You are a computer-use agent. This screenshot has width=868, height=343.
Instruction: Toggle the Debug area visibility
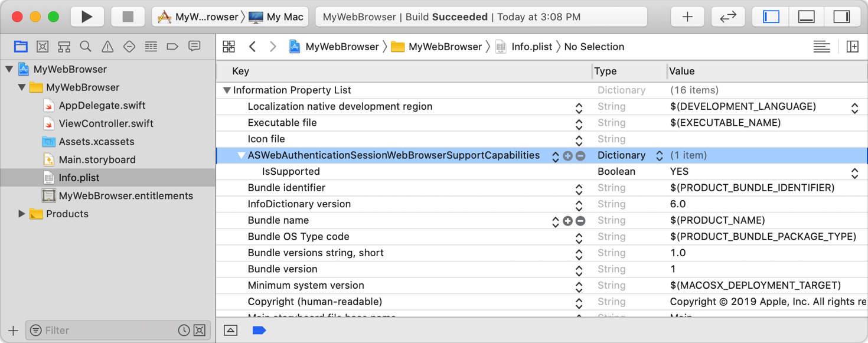[x=806, y=16]
